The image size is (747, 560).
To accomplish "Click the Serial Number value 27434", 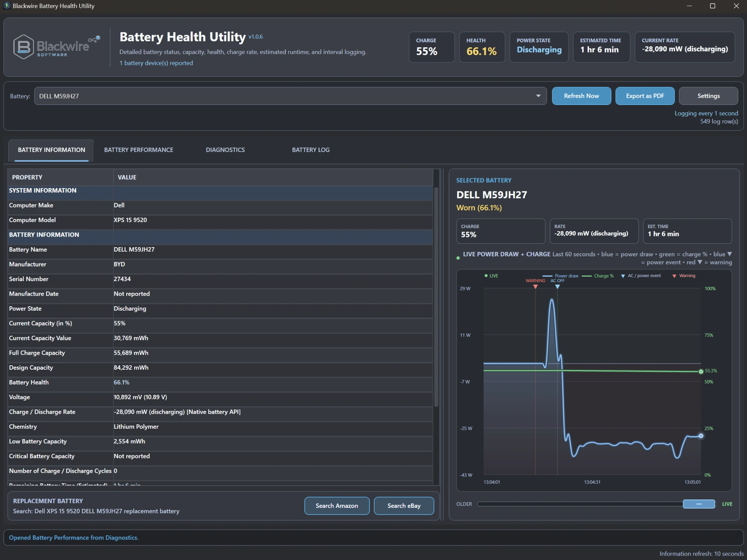I will point(122,279).
